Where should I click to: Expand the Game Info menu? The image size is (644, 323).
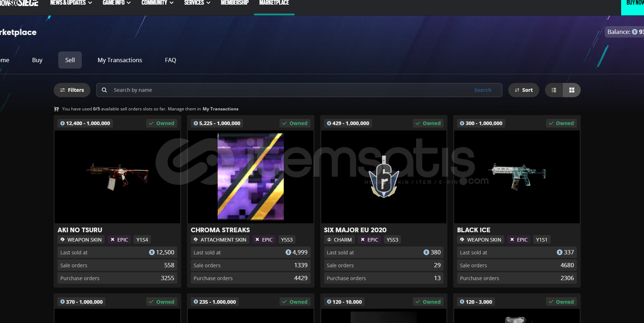point(117,3)
